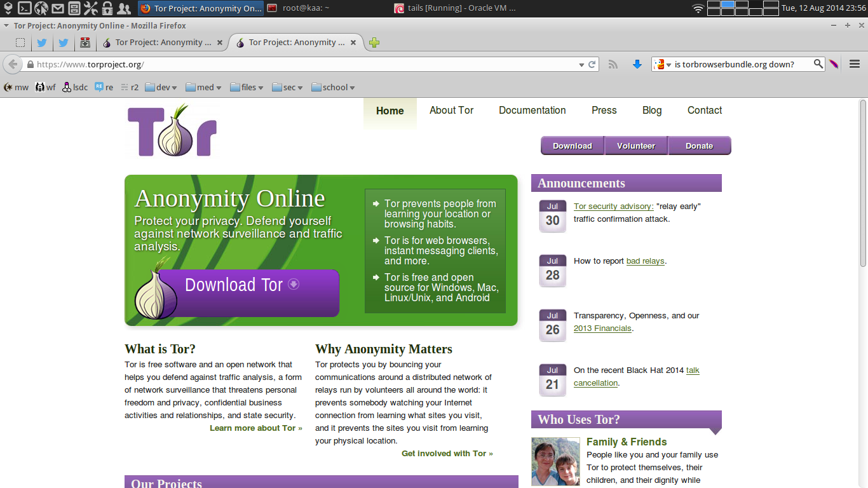Click the Family & Friends heading

tap(627, 442)
